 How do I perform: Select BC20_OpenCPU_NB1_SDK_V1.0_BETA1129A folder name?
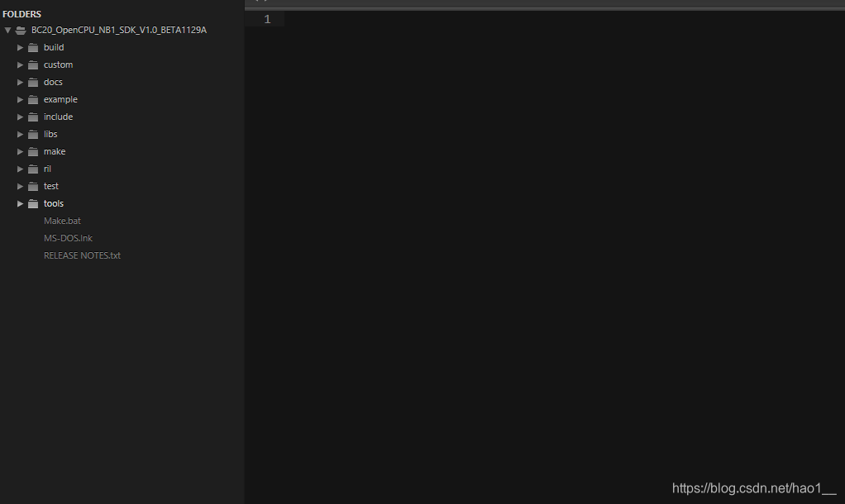[x=118, y=30]
